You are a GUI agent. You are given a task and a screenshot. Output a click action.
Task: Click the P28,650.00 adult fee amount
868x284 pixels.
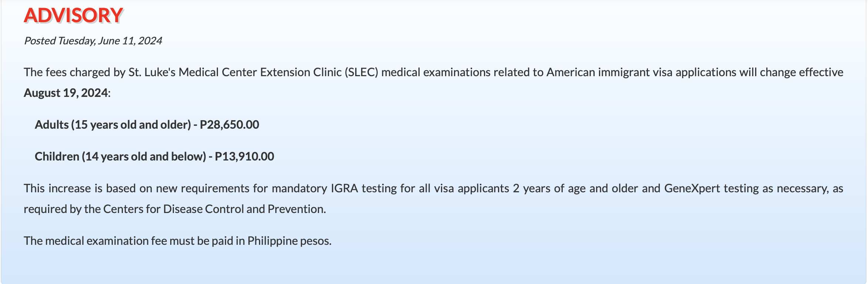click(x=229, y=125)
